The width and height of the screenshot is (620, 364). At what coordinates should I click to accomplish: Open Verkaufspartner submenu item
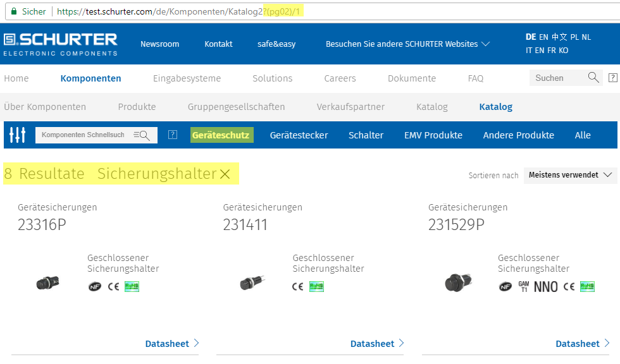pyautogui.click(x=350, y=107)
